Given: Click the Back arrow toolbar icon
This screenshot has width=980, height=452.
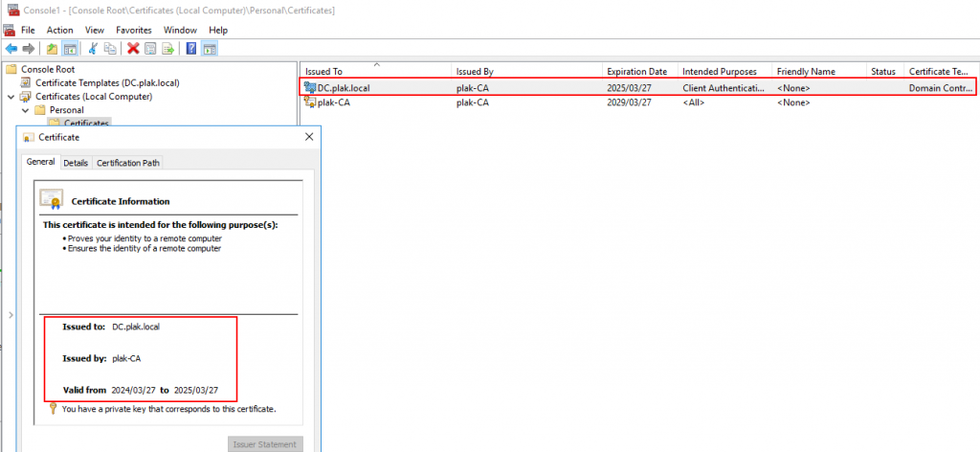Looking at the screenshot, I should click(11, 48).
